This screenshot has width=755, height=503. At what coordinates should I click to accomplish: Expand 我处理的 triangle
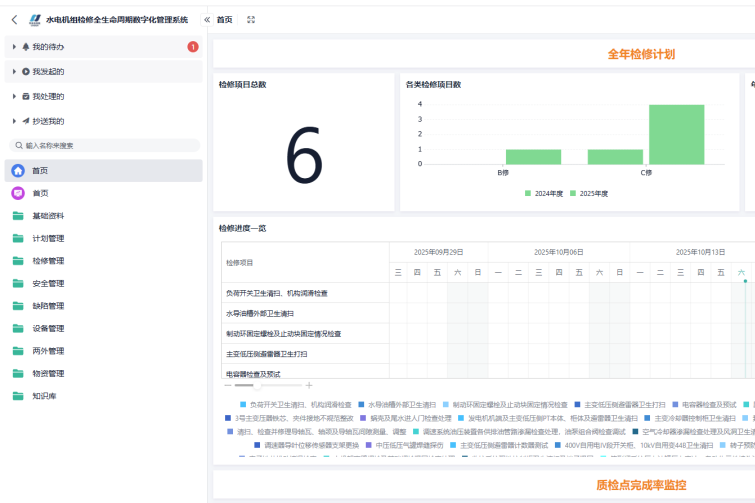(14, 96)
